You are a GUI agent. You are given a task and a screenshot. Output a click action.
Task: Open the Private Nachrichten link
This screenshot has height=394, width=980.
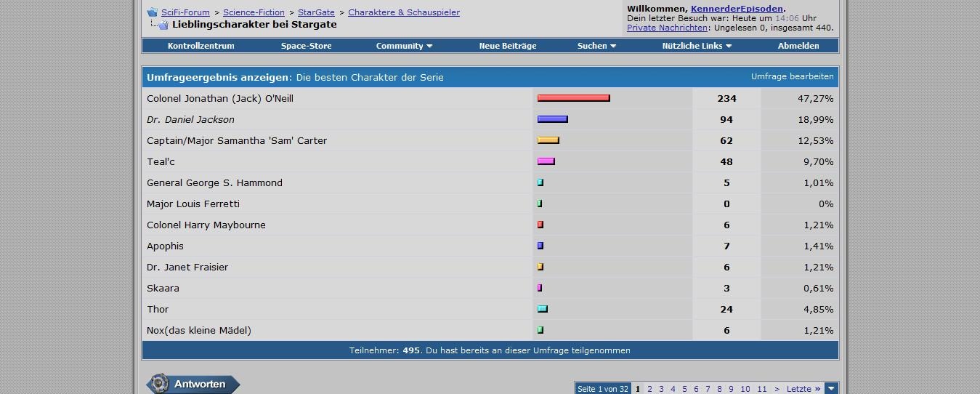[x=667, y=28]
